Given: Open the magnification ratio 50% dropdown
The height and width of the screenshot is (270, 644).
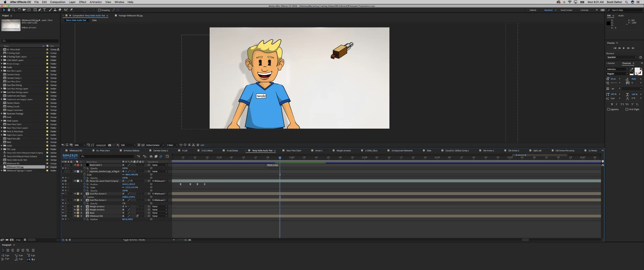Looking at the screenshot, I should click(79, 145).
